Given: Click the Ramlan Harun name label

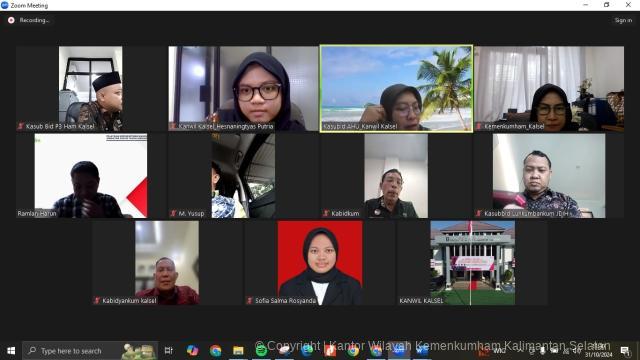Looking at the screenshot, I should point(37,213).
